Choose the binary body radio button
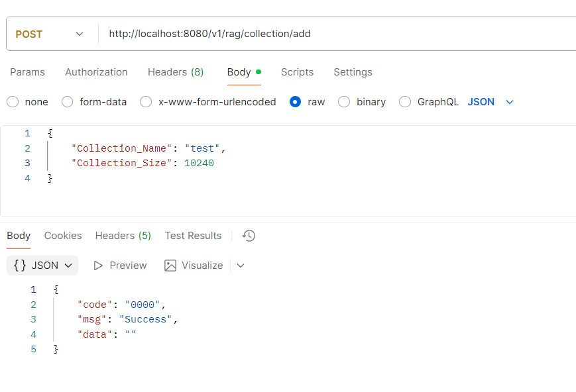Viewport: 576px width, 392px height. pyautogui.click(x=344, y=102)
